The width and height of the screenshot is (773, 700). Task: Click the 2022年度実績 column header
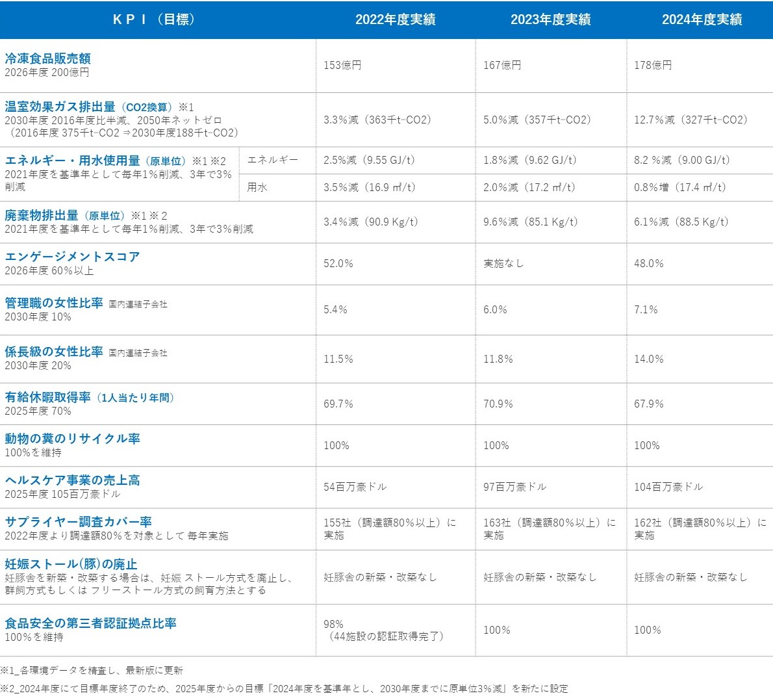click(x=395, y=19)
